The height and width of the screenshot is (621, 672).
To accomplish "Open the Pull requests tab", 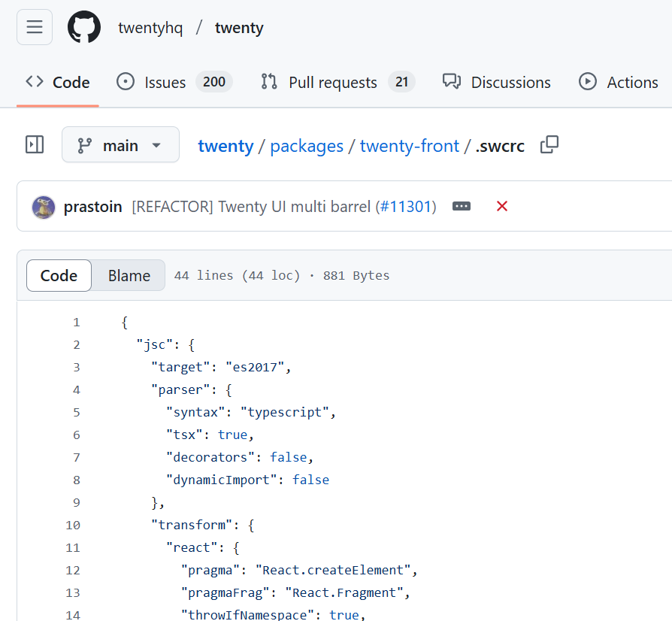I will 338,82.
